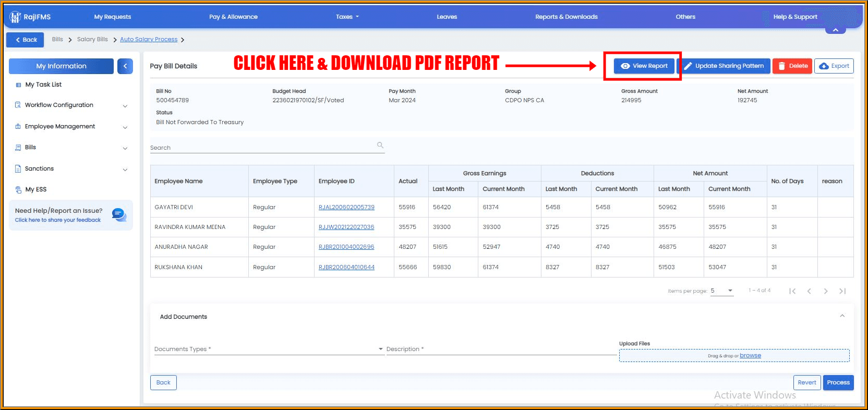Click Update Sharing Pattern button
The height and width of the screenshot is (410, 868).
724,66
